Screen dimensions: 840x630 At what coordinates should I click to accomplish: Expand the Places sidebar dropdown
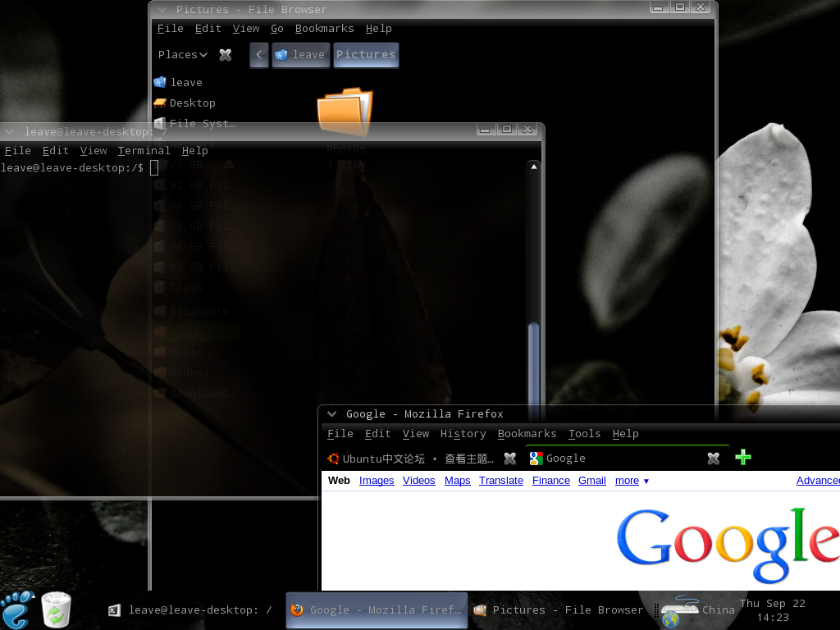183,55
